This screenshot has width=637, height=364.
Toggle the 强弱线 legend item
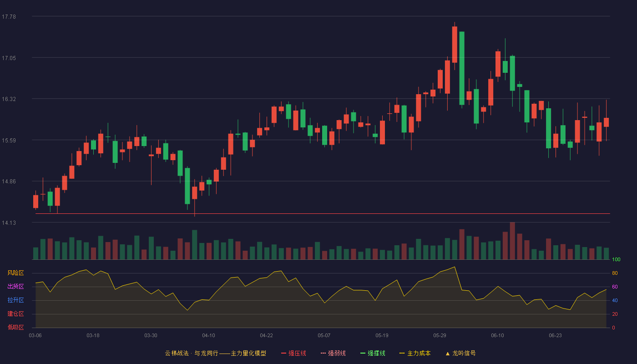click(x=333, y=353)
